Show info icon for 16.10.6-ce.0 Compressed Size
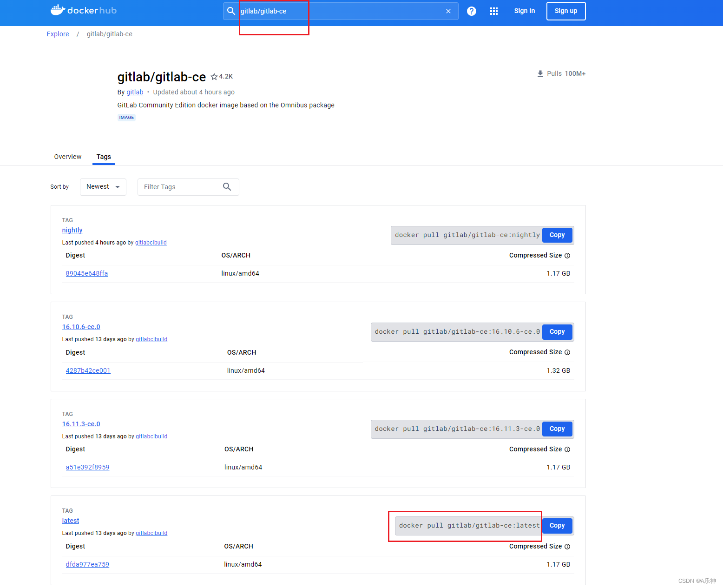Viewport: 723px width, 588px height. click(567, 352)
